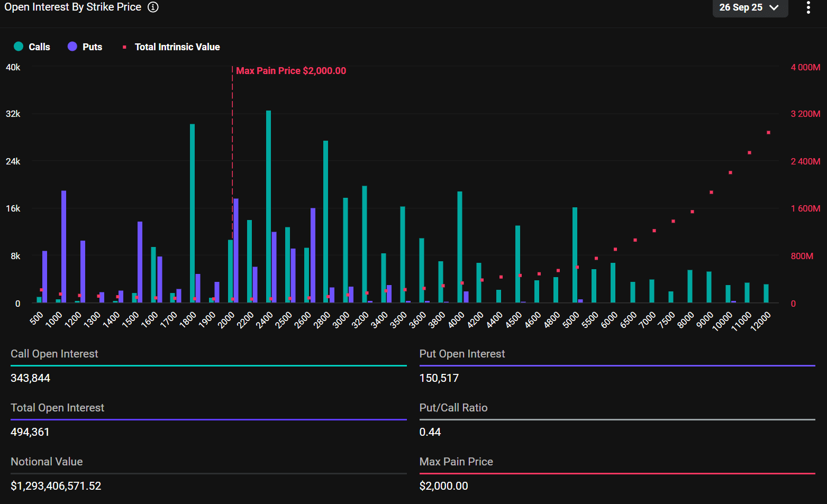Click the chevron arrow on expiry selector
The width and height of the screenshot is (827, 504).
click(774, 7)
